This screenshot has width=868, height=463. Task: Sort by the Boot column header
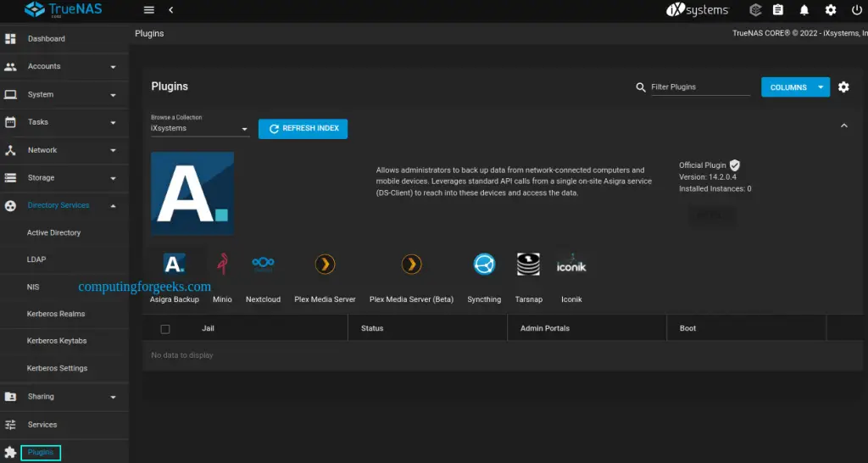tap(687, 328)
